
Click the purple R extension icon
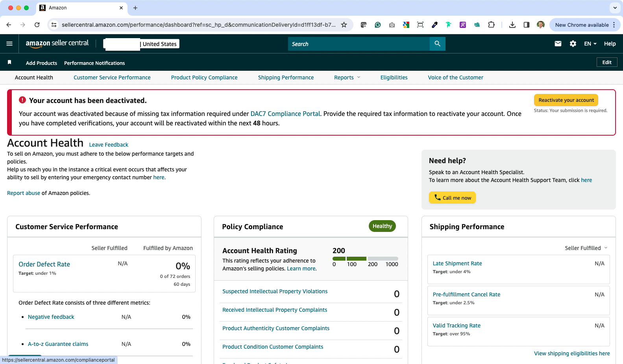tap(463, 25)
